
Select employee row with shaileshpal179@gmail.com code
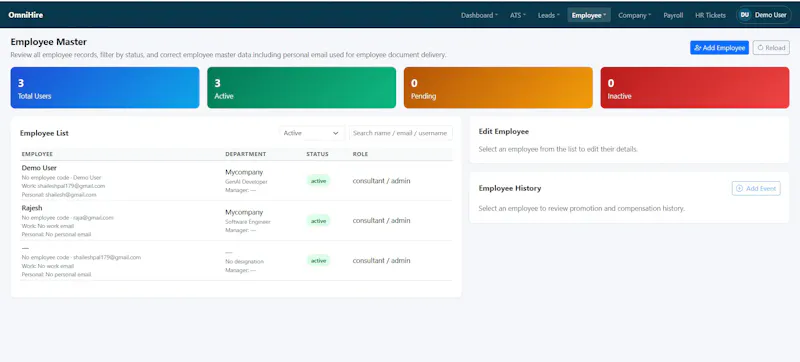[x=236, y=261]
